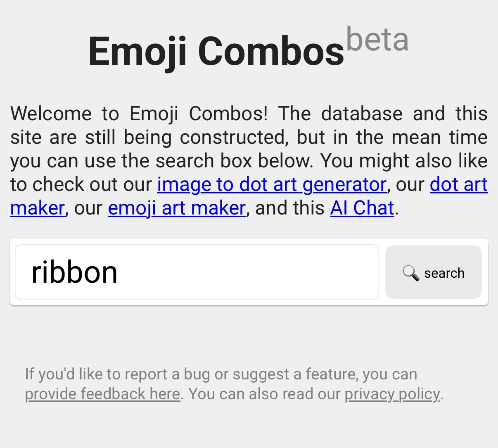Read the privacy policy link
498x448 pixels.
(x=392, y=394)
